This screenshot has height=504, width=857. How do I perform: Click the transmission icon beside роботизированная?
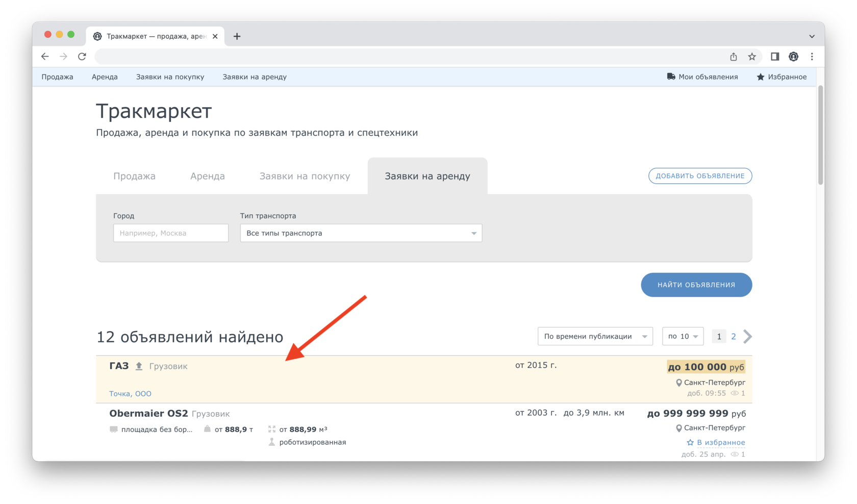272,442
